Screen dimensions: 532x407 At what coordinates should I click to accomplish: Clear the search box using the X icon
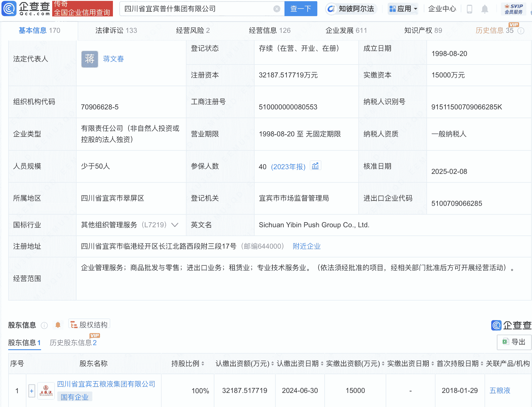(x=276, y=9)
